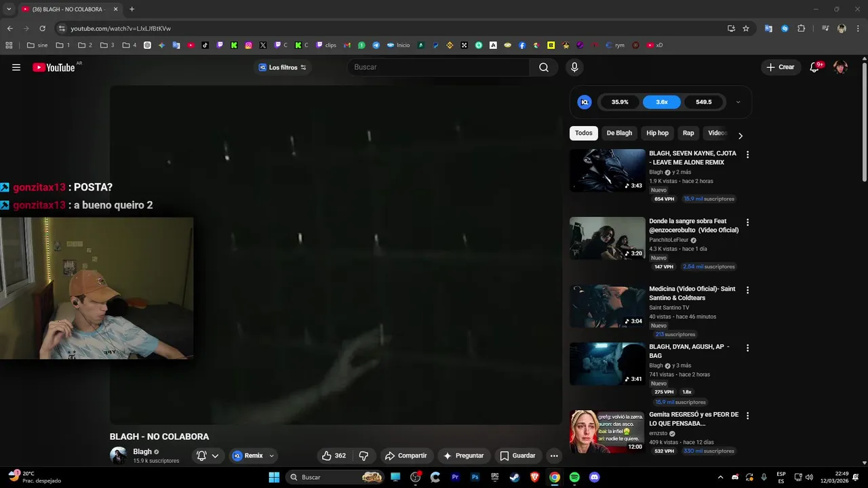This screenshot has height=488, width=868.
Task: Click the address bar URL
Action: click(x=121, y=28)
